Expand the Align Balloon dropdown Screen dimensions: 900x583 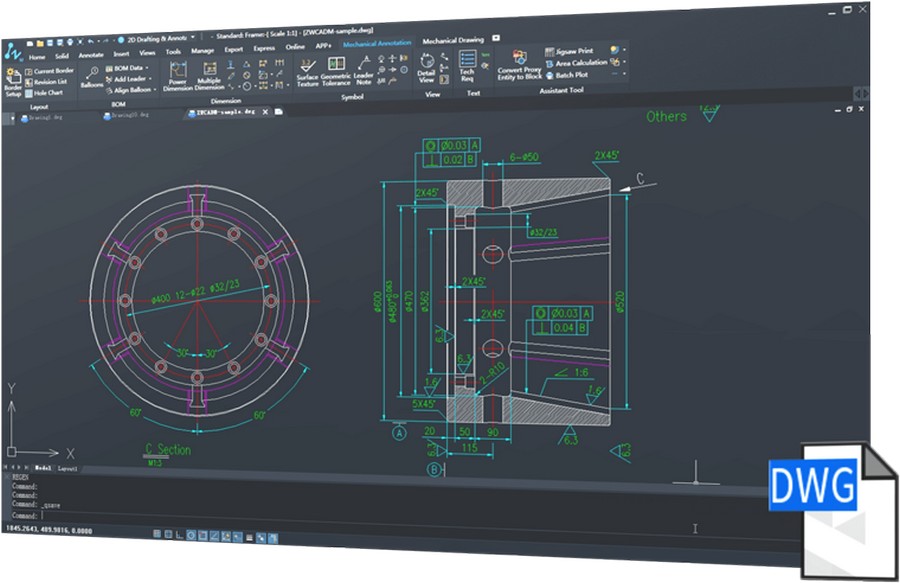[x=131, y=90]
